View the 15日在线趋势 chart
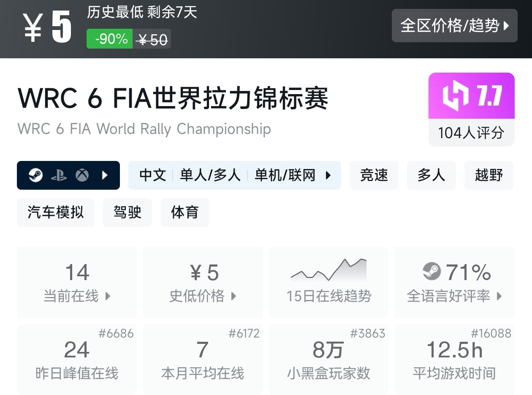 click(328, 270)
